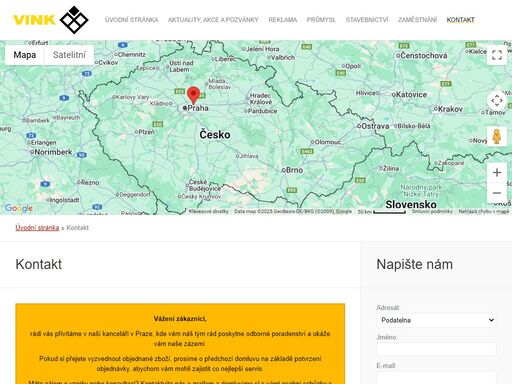Click the Karlovy Vary label
The height and width of the screenshot is (384, 512).
[x=132, y=97]
